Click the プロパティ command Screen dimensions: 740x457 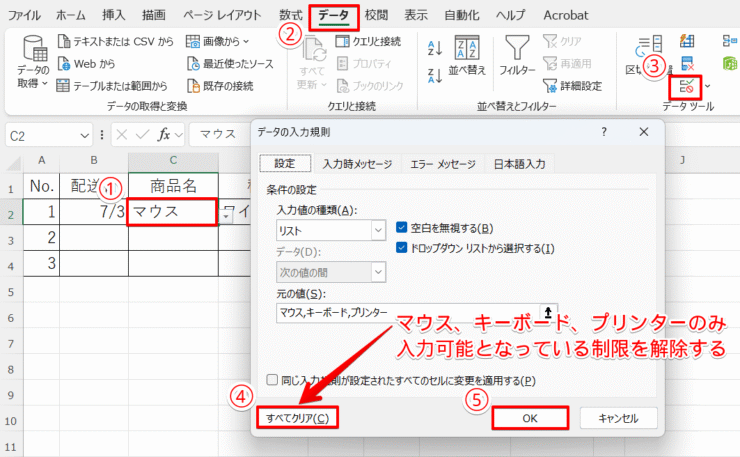coord(364,63)
